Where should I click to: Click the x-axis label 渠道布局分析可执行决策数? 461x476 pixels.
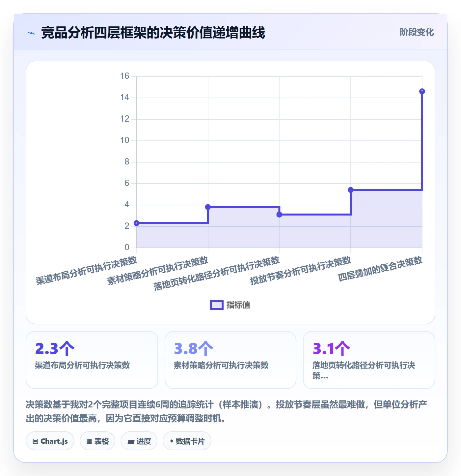tap(86, 270)
